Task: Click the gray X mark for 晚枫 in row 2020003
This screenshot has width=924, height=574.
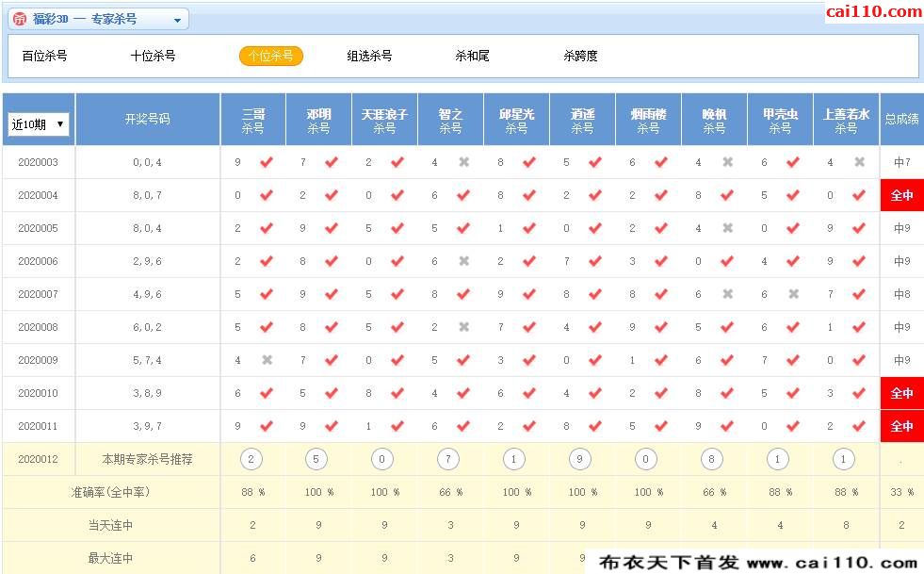Action: coord(728,161)
